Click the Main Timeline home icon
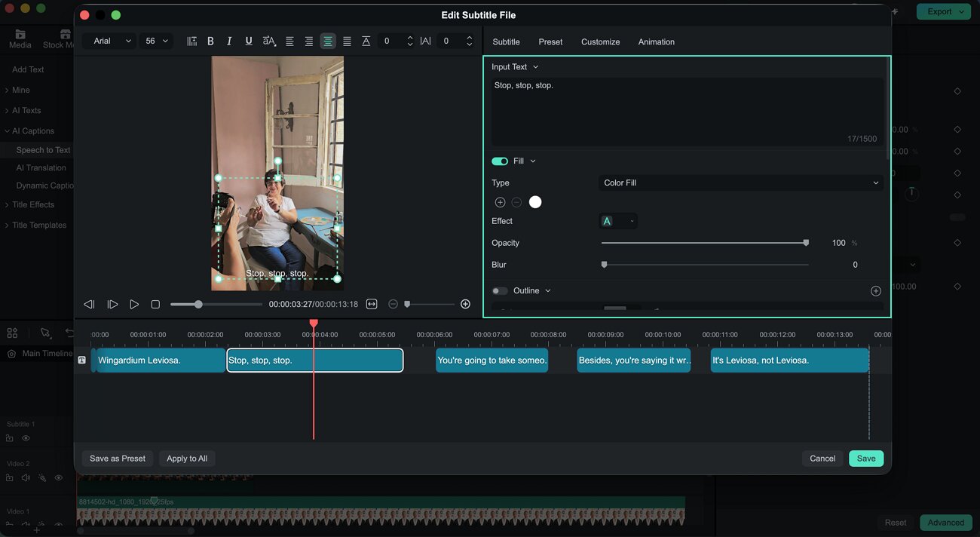The image size is (980, 537). pyautogui.click(x=11, y=353)
